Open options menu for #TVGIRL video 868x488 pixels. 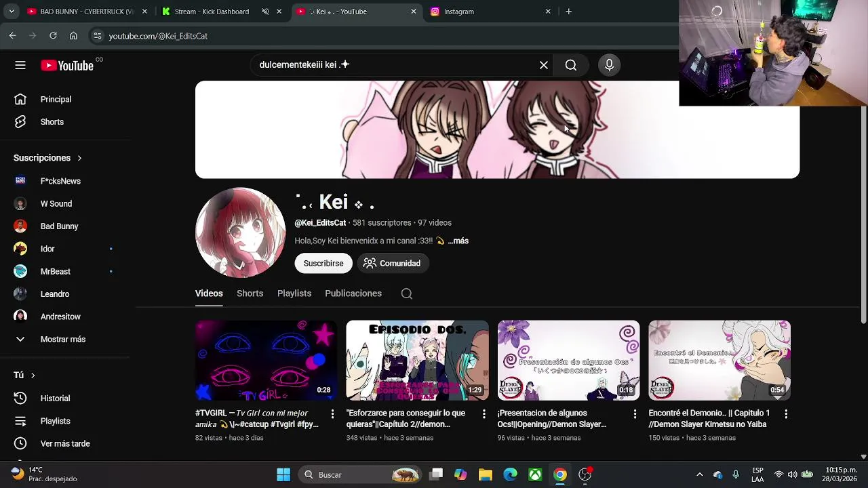[332, 413]
